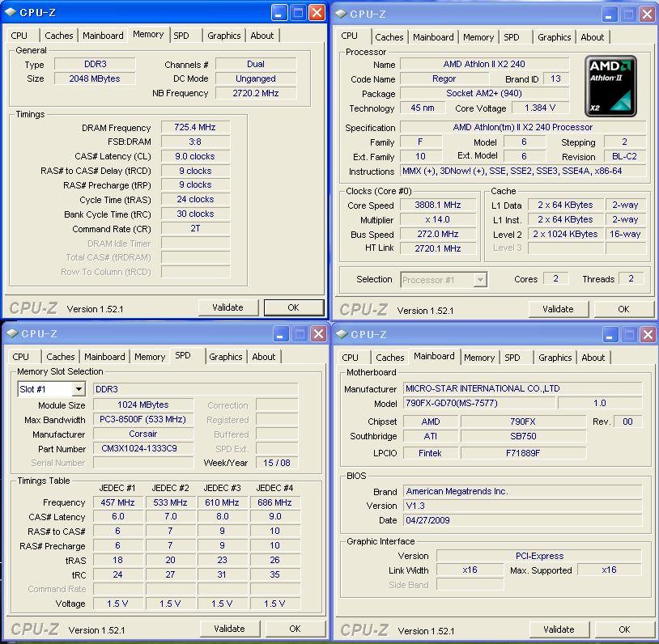Click the Multiplier value x 14.0

437,220
